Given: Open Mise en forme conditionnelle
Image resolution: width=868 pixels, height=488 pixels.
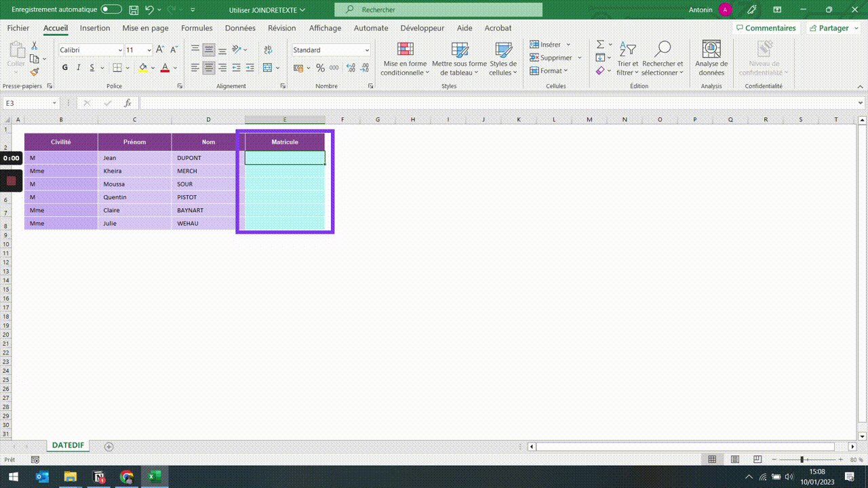Looking at the screenshot, I should (x=404, y=58).
